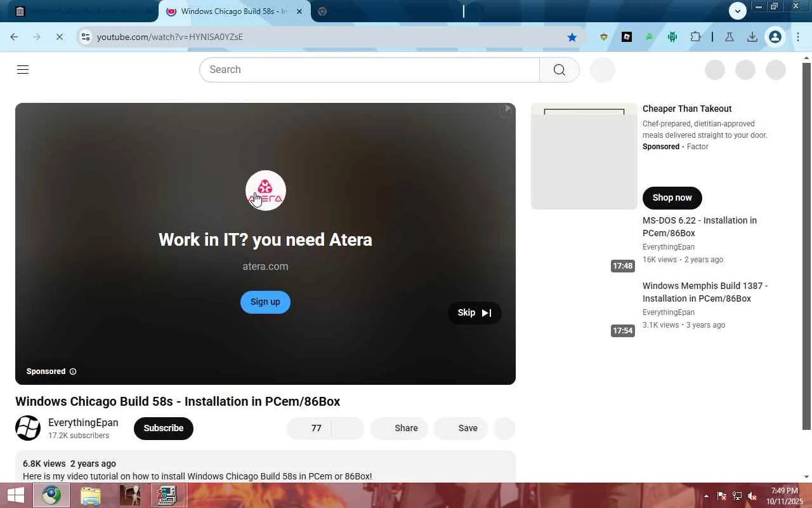
Task: Open the Windows Start button
Action: 15,495
